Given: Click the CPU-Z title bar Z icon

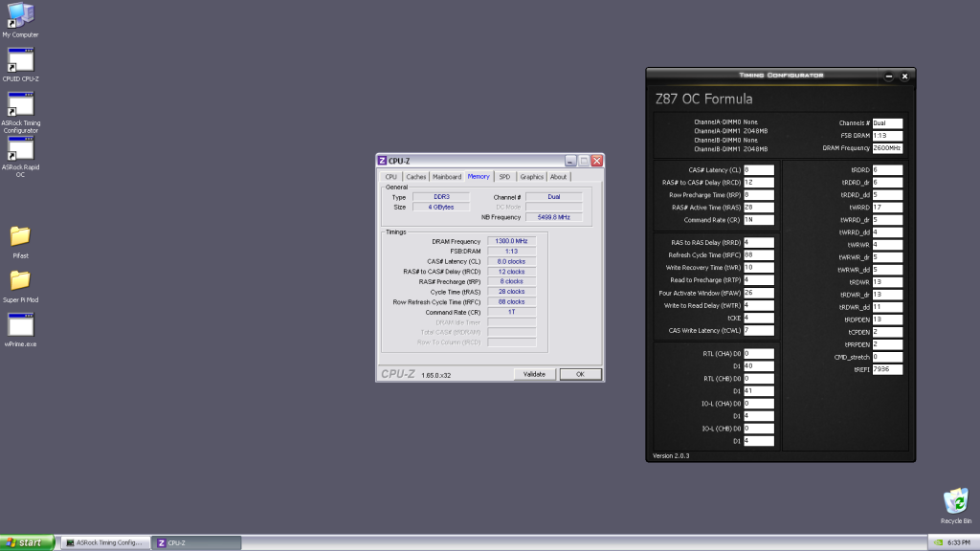Looking at the screenshot, I should coord(382,161).
